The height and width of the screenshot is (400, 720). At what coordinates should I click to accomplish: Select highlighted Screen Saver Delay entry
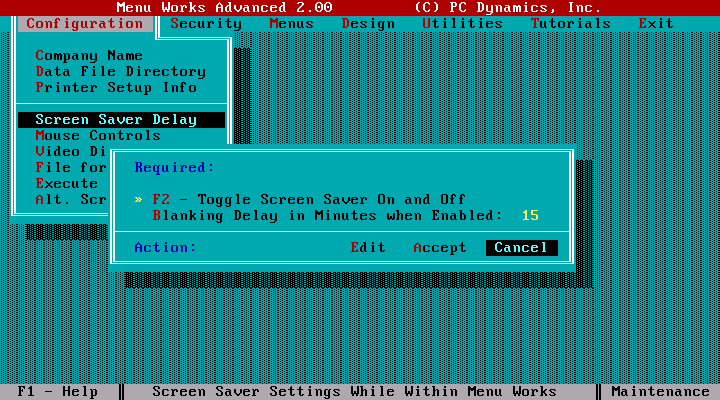coord(121,120)
